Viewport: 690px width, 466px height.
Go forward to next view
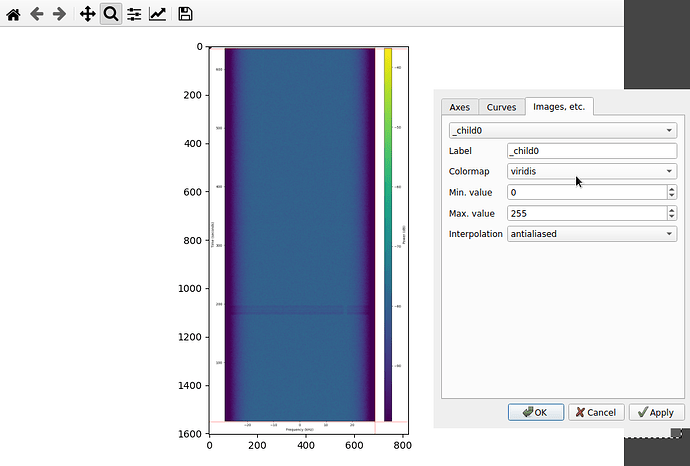click(x=59, y=14)
